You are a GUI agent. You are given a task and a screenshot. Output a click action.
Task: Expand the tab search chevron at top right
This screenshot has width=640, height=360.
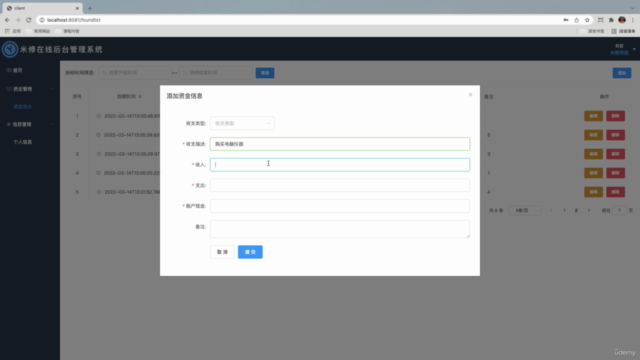tap(633, 8)
